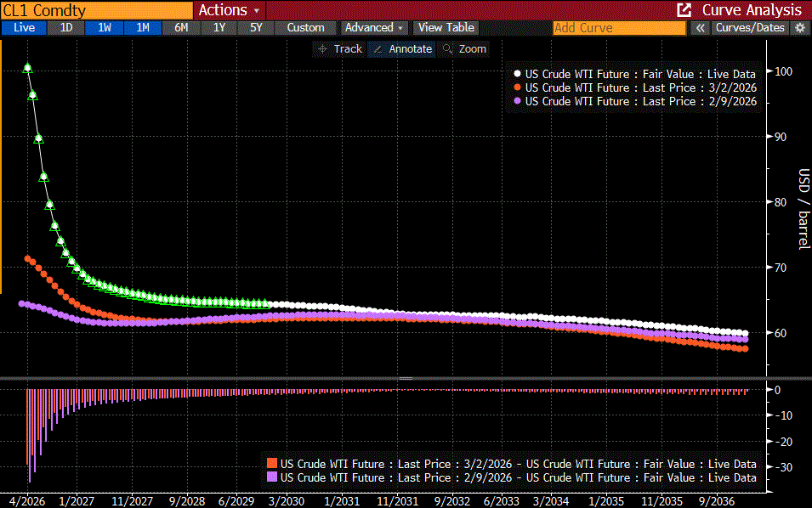Click the Add Curve input field
812x508 pixels.
coord(618,27)
